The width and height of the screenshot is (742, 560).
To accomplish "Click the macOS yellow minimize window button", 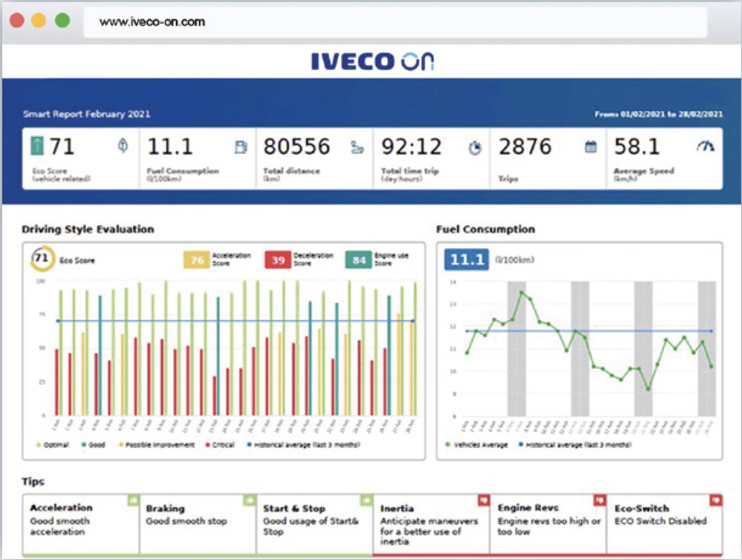I will pos(39,21).
